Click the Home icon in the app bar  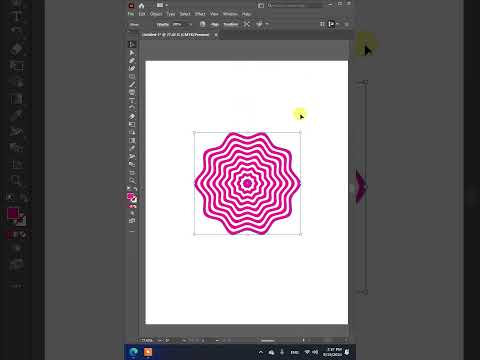pos(142,5)
